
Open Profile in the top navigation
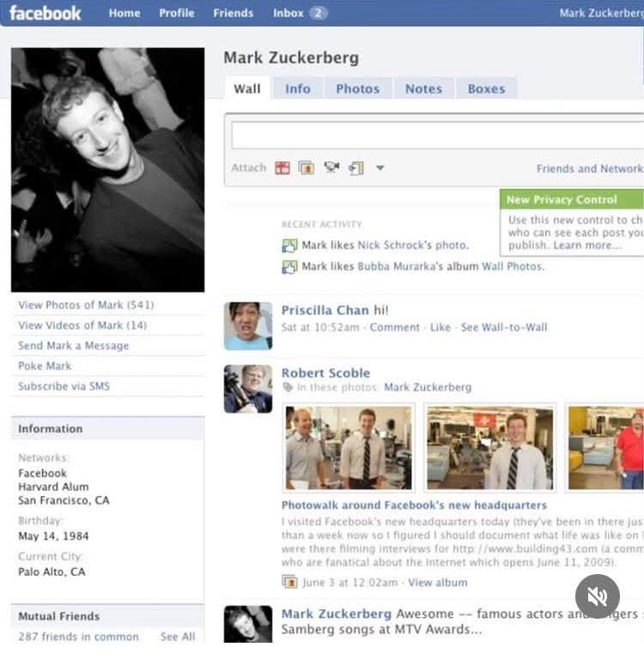[x=177, y=13]
